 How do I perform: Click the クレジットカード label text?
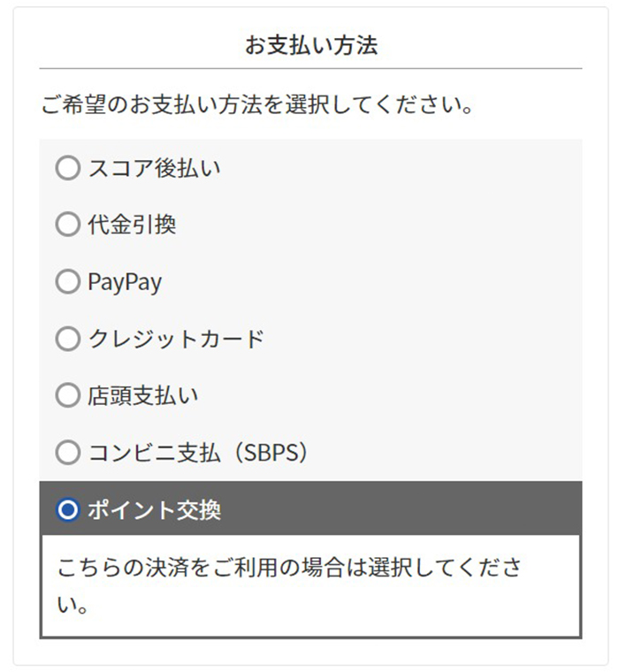176,339
